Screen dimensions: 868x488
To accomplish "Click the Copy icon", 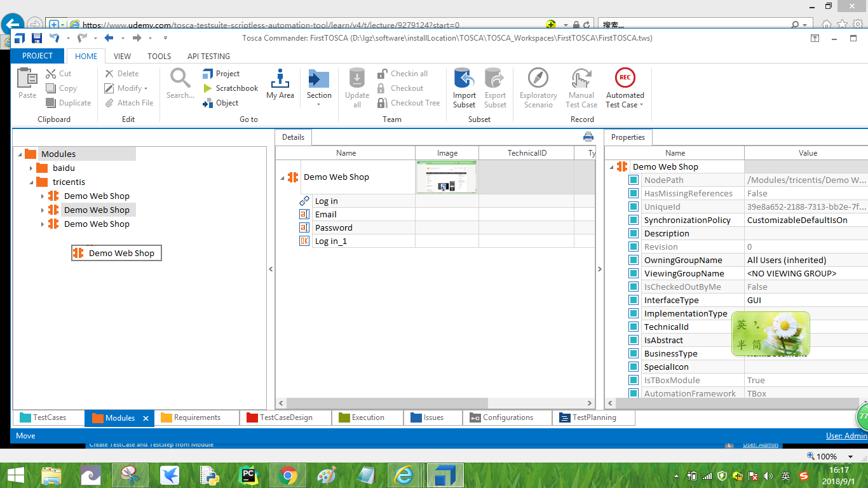I will [x=51, y=88].
